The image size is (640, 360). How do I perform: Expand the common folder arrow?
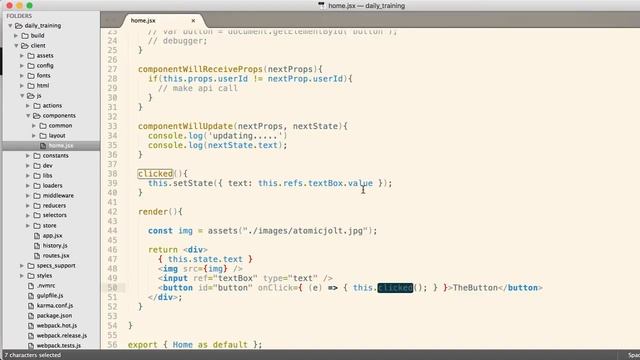pos(34,126)
